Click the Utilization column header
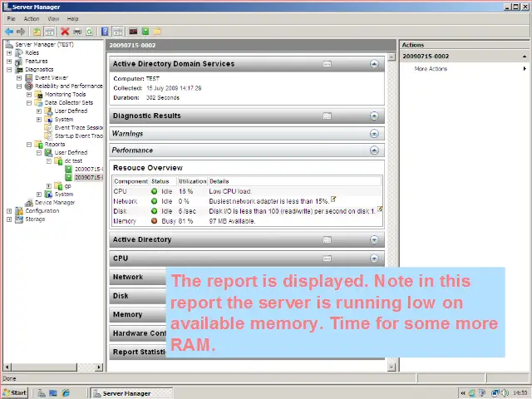Screen dimensions: 532x399 pos(192,181)
